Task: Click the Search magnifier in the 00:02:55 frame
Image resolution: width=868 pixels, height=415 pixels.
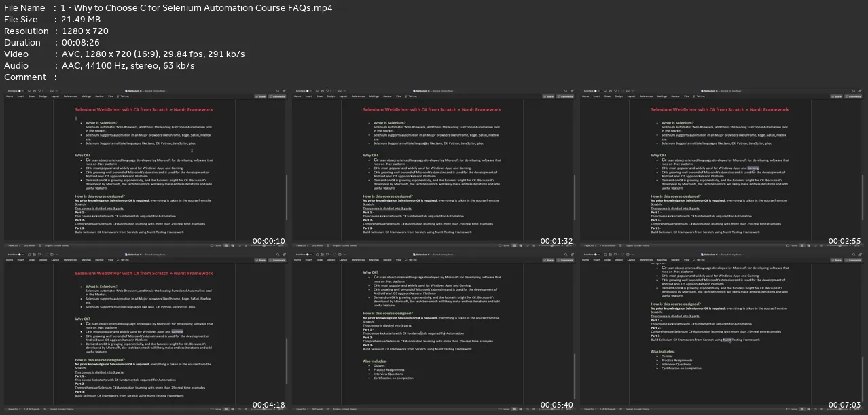Action: 854,91
